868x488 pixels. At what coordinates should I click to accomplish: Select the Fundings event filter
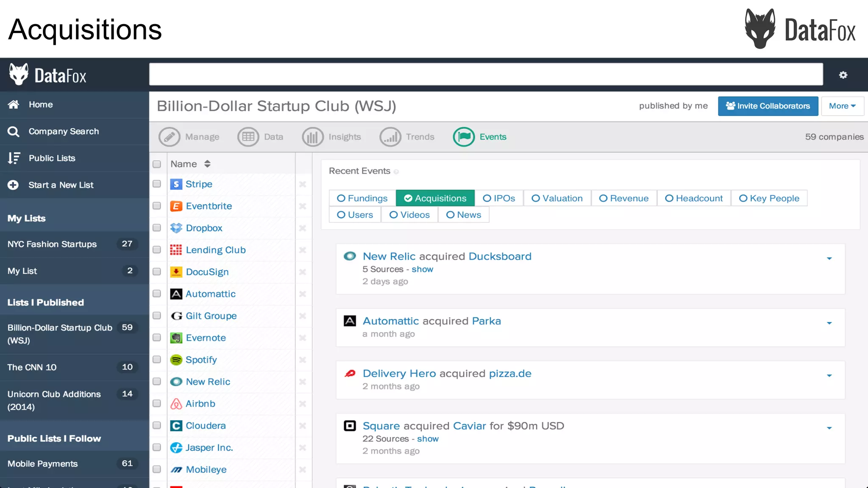click(x=362, y=198)
